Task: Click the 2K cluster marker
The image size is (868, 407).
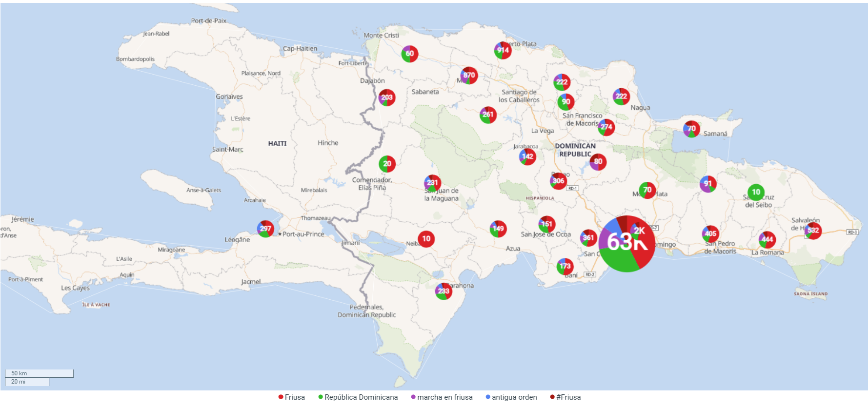Action: 639,231
